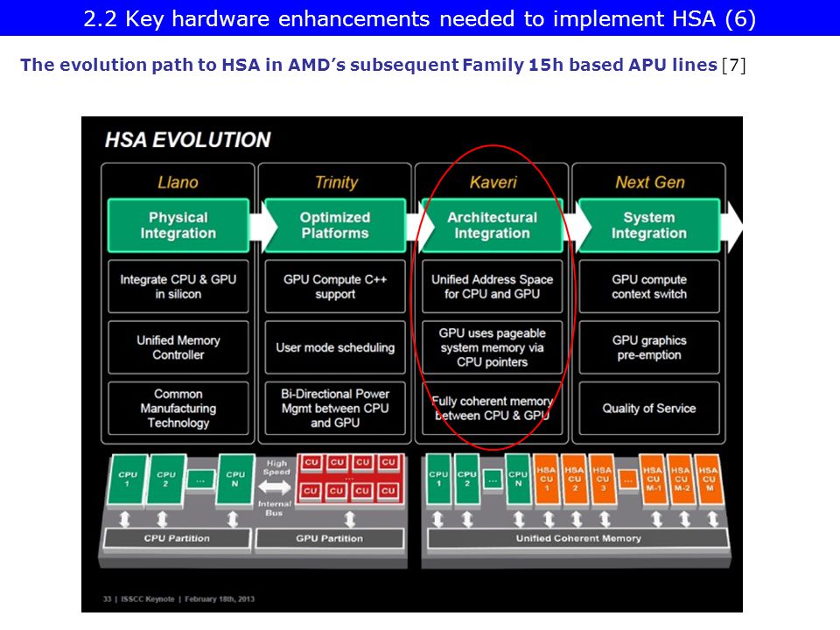Click the 'Trinity' column title
The image size is (840, 630).
[336, 182]
